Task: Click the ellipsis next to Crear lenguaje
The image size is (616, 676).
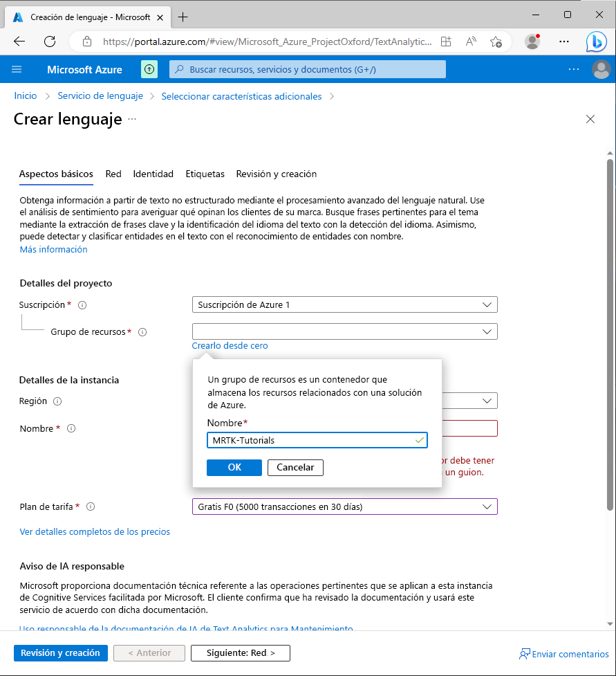Action: point(132,119)
